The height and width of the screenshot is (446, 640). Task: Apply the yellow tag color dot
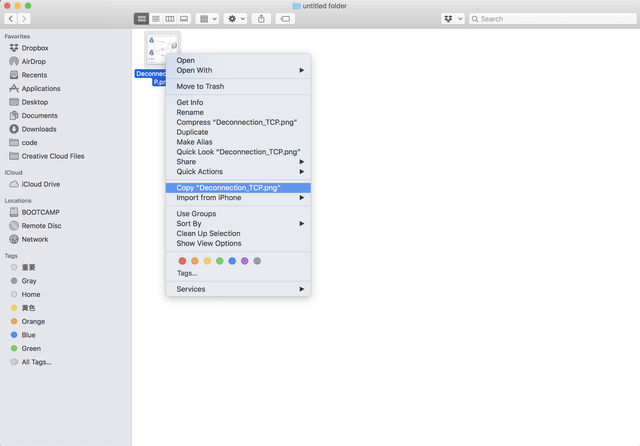[207, 261]
